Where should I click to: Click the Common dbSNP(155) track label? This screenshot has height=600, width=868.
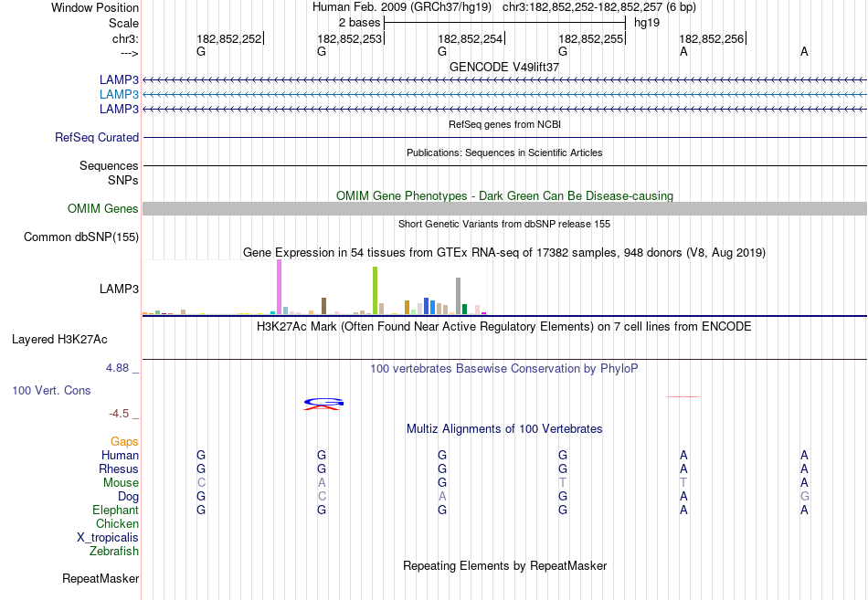click(x=81, y=237)
